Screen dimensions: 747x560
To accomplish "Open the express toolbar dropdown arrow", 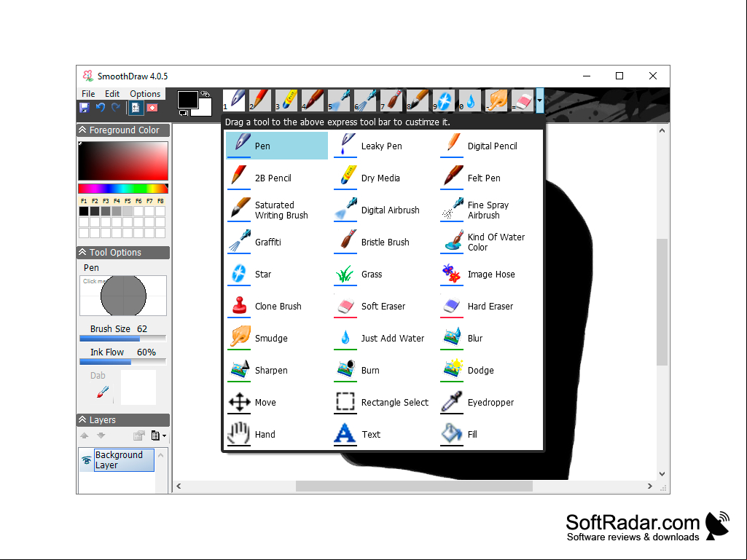I will click(x=539, y=100).
